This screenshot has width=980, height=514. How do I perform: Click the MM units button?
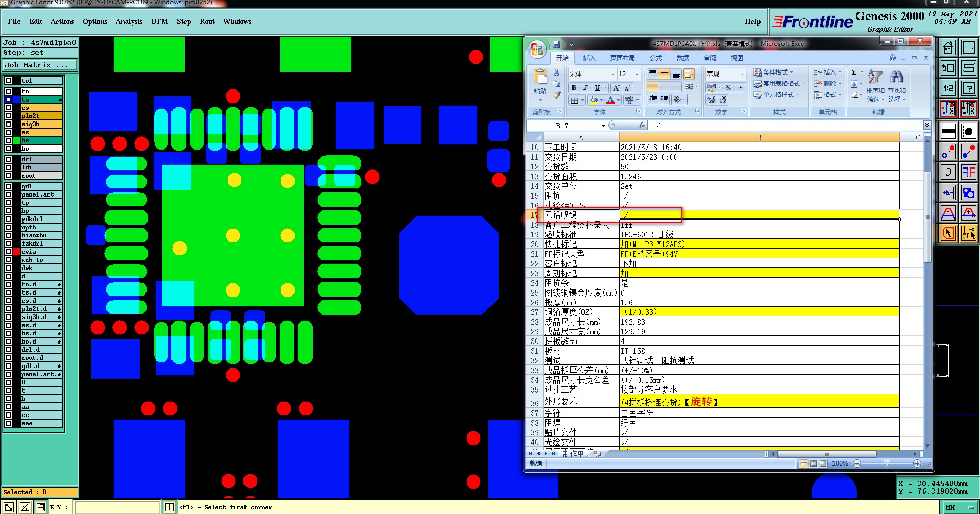pyautogui.click(x=959, y=507)
